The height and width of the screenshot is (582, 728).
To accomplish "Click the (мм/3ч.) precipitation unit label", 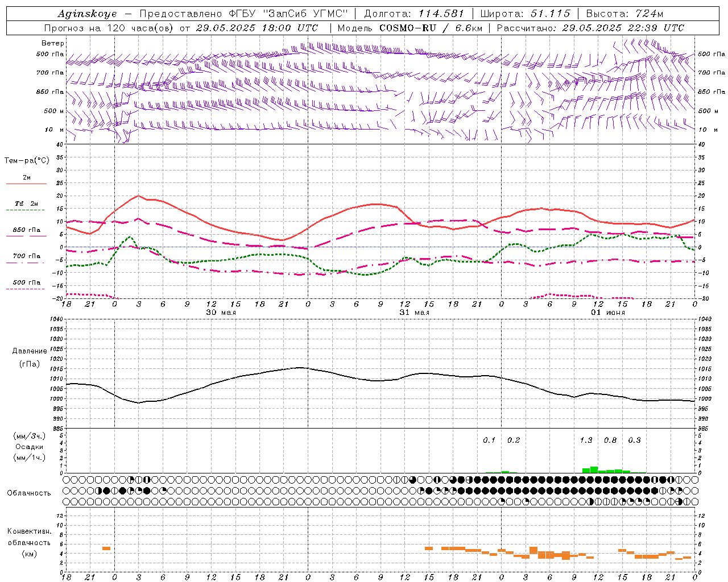I will [30, 436].
